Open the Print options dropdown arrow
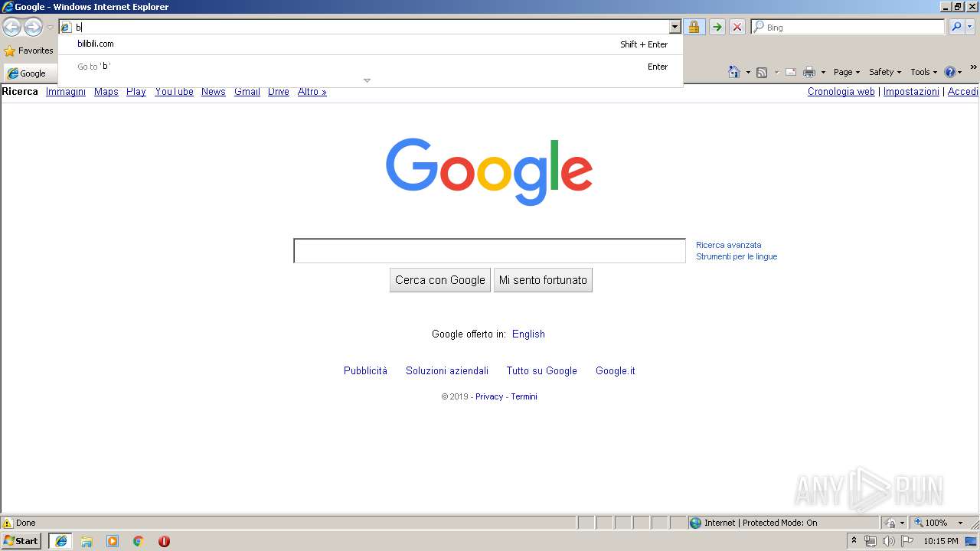The image size is (980, 551). (823, 72)
